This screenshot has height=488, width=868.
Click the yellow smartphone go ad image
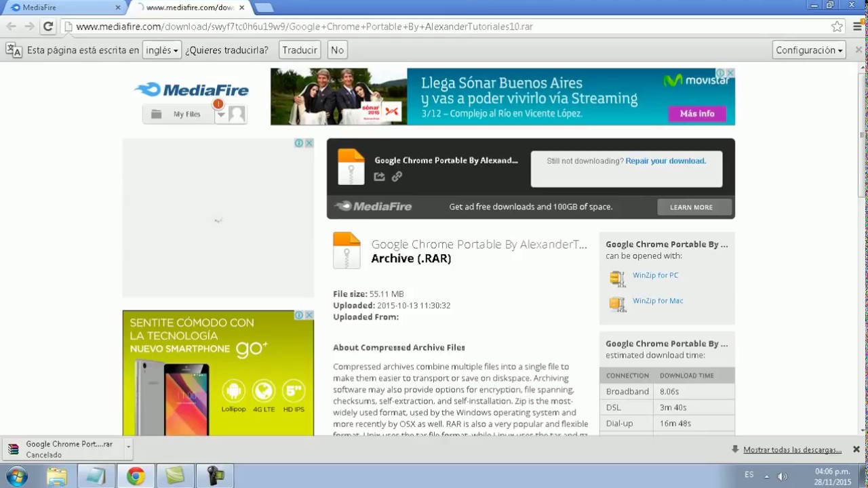[x=218, y=373]
